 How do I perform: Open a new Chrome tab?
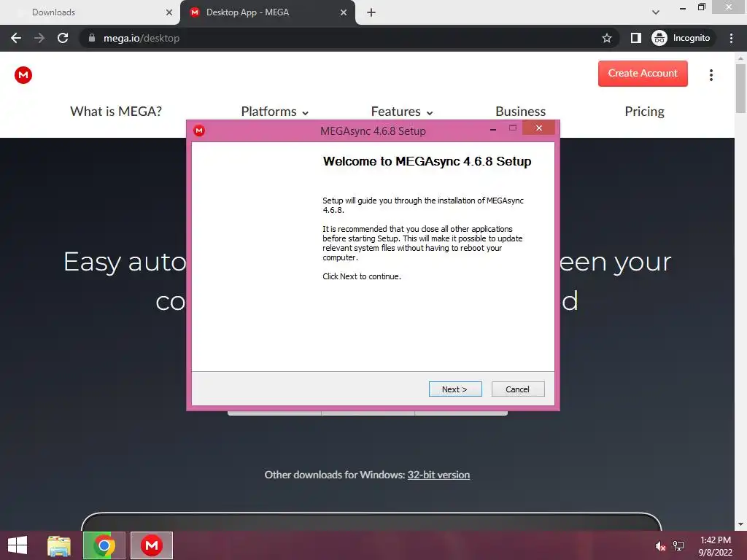click(371, 12)
